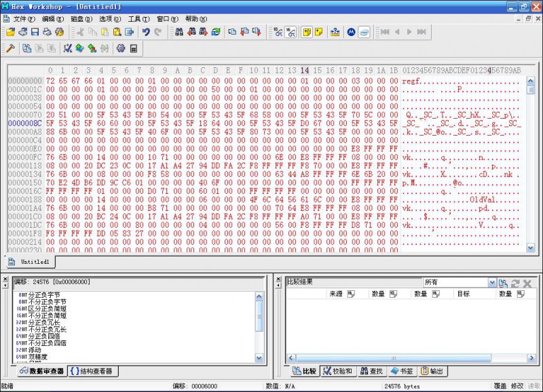This screenshot has height=392, width=543.
Task: Click Find Previous binoculars with left arrow
Action: click(191, 32)
